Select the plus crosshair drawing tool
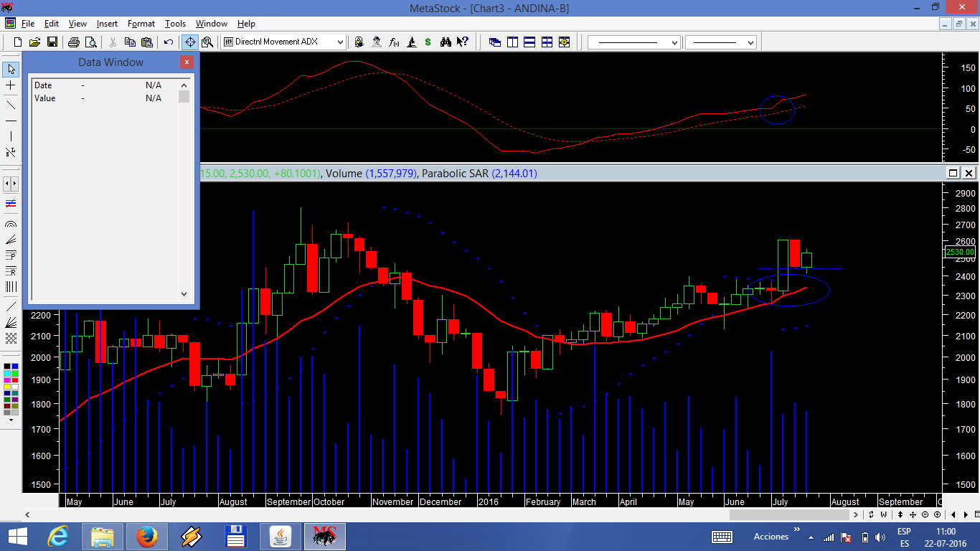 pyautogui.click(x=11, y=85)
